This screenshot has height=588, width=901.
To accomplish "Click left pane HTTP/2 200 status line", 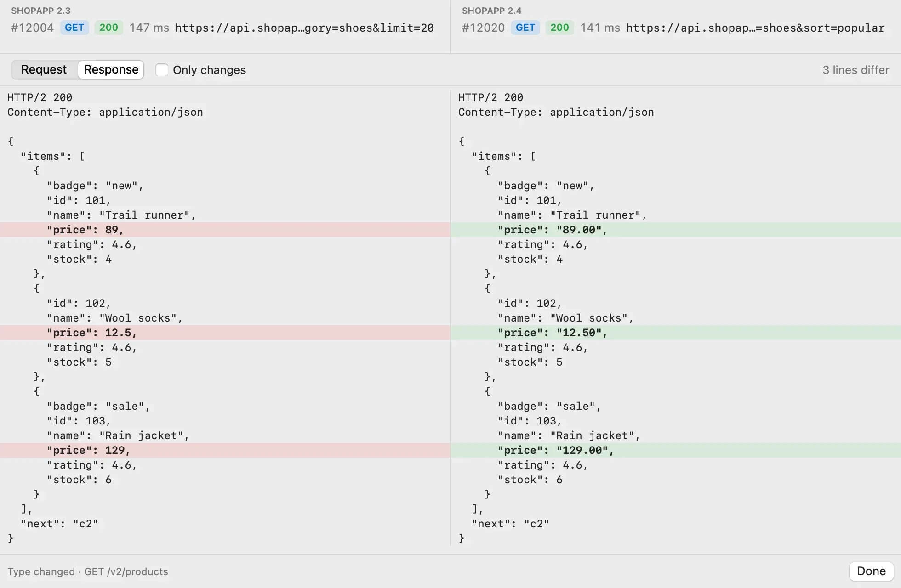I will pyautogui.click(x=40, y=97).
